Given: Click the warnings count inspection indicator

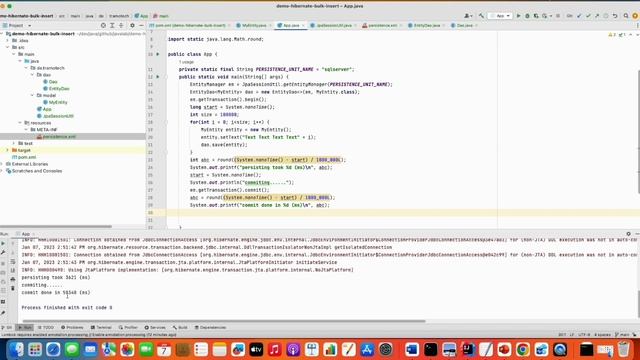Looking at the screenshot, I should (612, 35).
